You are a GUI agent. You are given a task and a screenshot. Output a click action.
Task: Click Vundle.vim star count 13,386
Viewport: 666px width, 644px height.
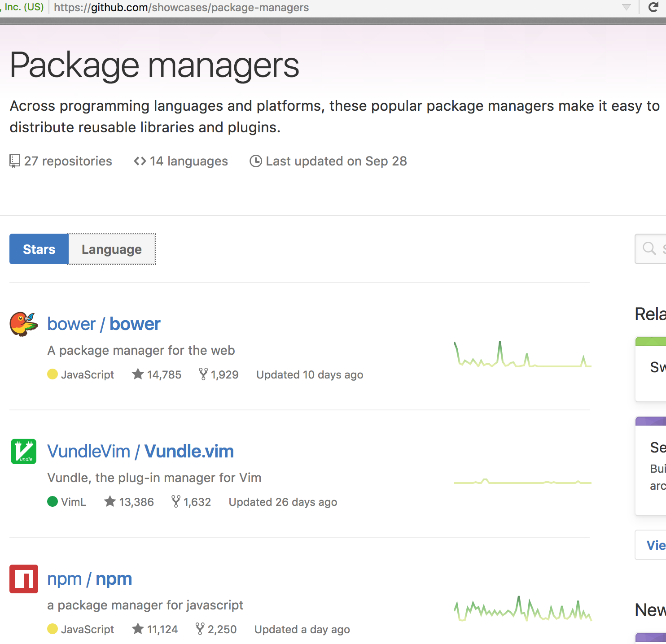point(136,502)
